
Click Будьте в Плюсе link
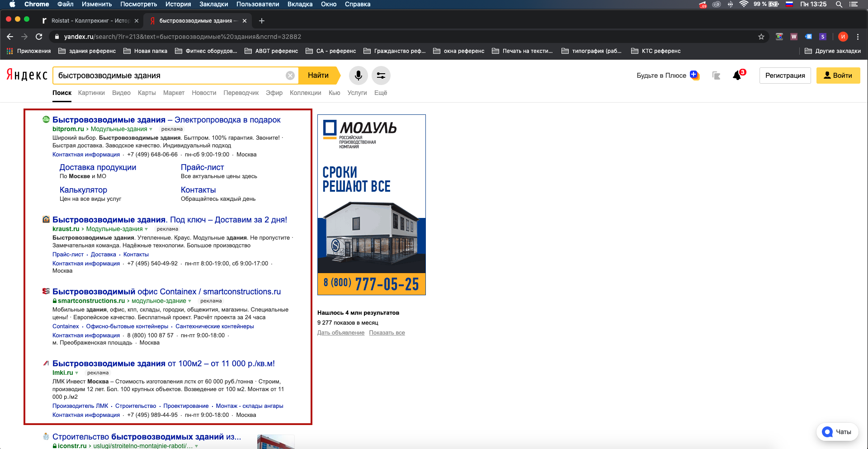(661, 76)
